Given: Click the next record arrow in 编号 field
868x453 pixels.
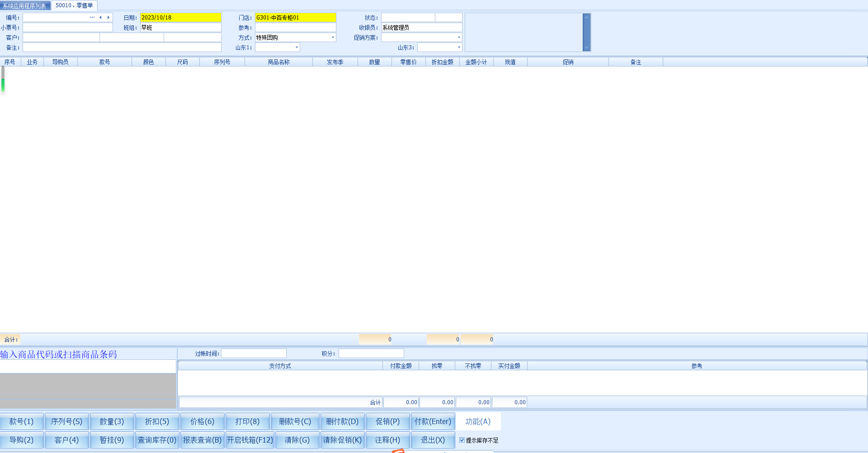Looking at the screenshot, I should [108, 18].
